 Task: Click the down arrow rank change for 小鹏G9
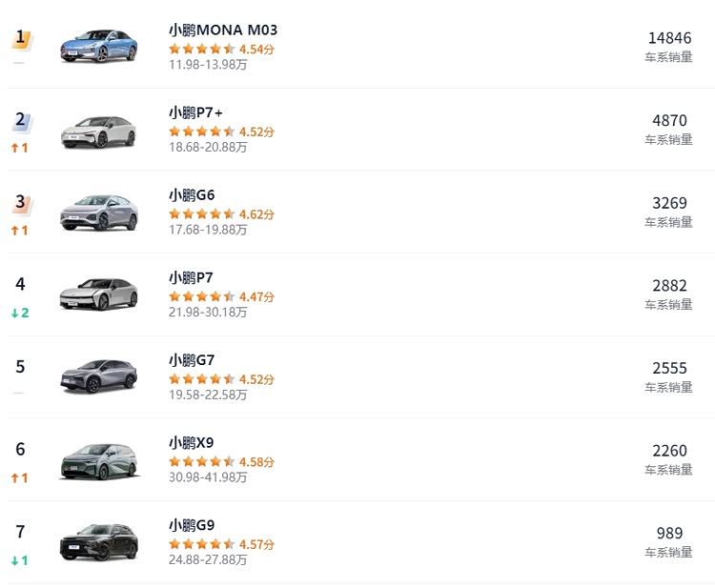click(20, 560)
